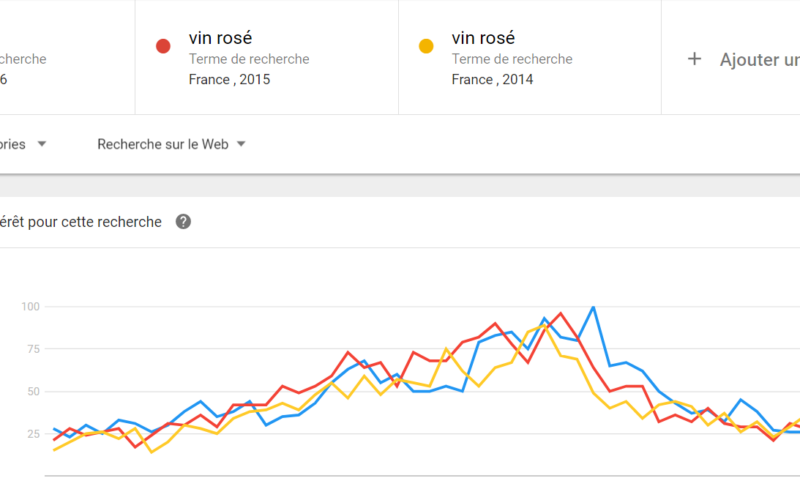Click the Terme de recherche label under 2015 term
The height and width of the screenshot is (500, 800).
tap(249, 59)
